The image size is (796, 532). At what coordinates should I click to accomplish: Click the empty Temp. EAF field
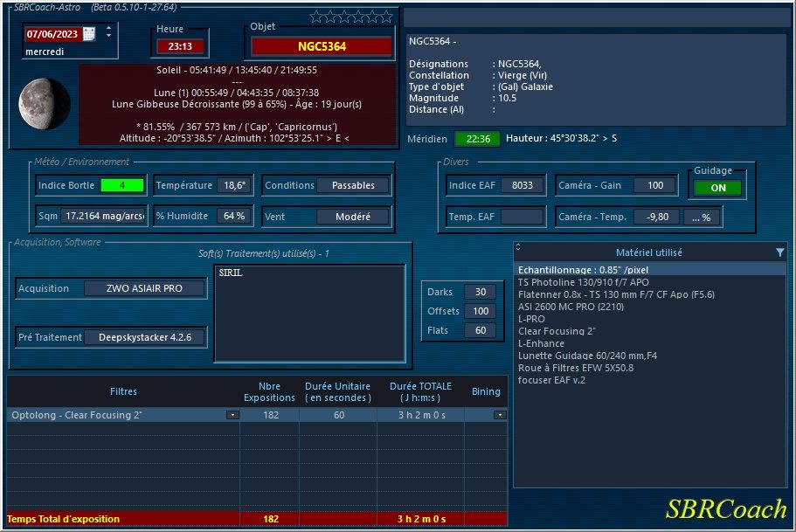(523, 217)
